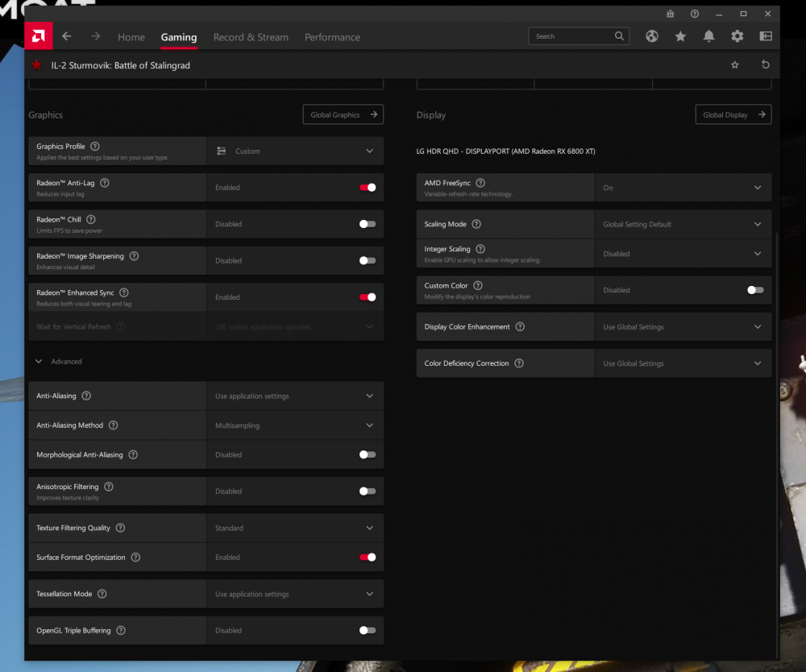This screenshot has height=672, width=806.
Task: Turn on the Custom Color toggle
Action: point(755,290)
